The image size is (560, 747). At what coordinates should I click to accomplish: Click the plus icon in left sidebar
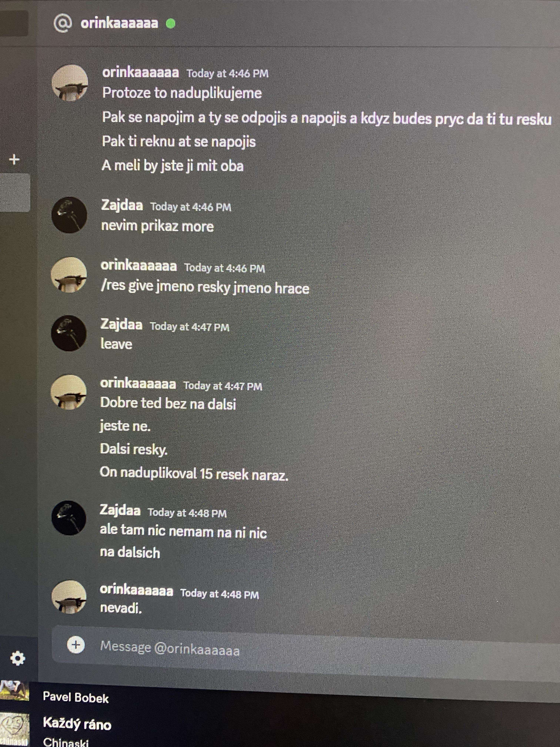[14, 159]
